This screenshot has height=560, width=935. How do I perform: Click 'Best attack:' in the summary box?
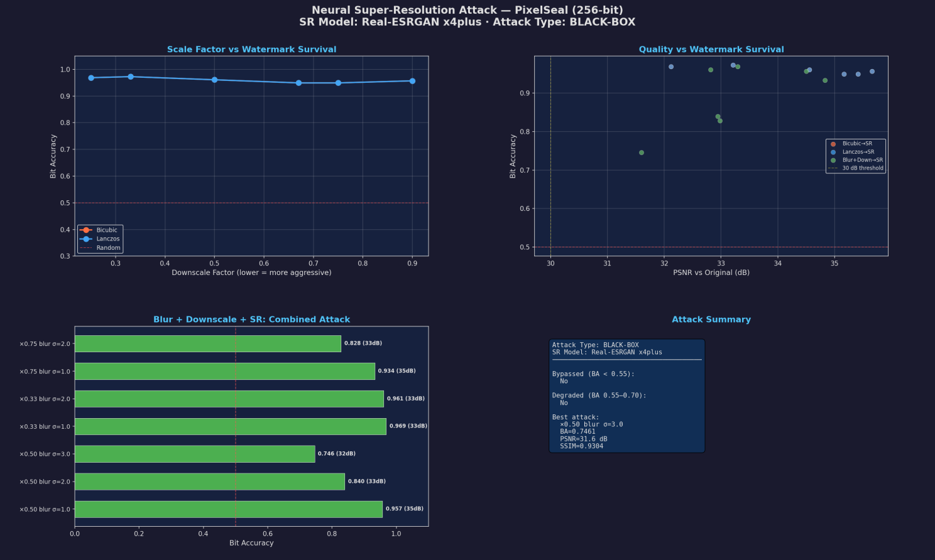576,417
